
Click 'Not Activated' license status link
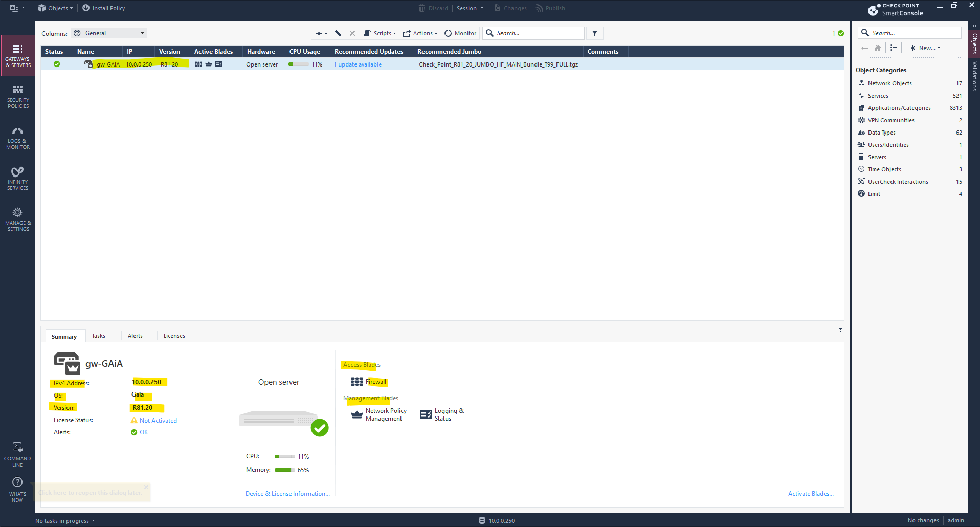pyautogui.click(x=158, y=421)
